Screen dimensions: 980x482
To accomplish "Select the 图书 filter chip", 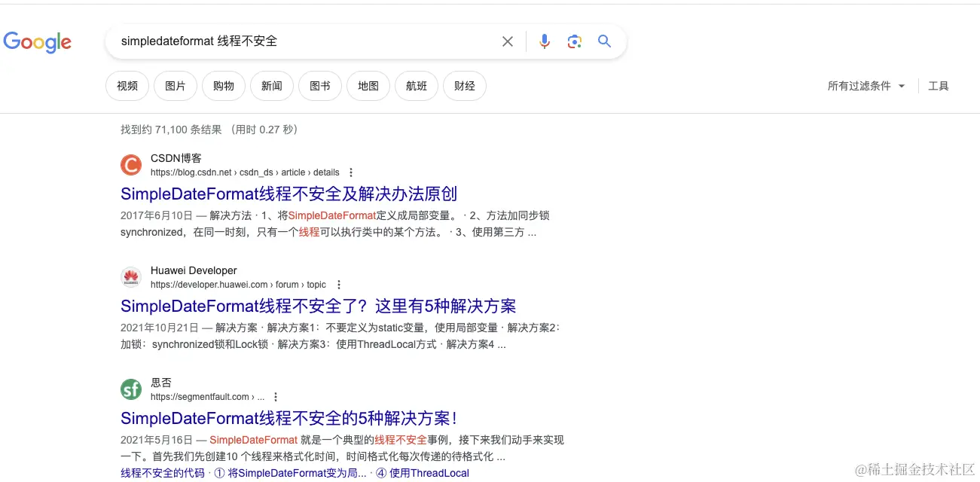I will pos(320,86).
